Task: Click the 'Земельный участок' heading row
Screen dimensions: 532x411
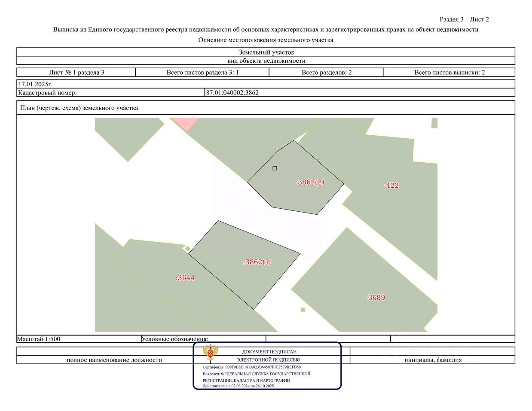Action: click(266, 52)
